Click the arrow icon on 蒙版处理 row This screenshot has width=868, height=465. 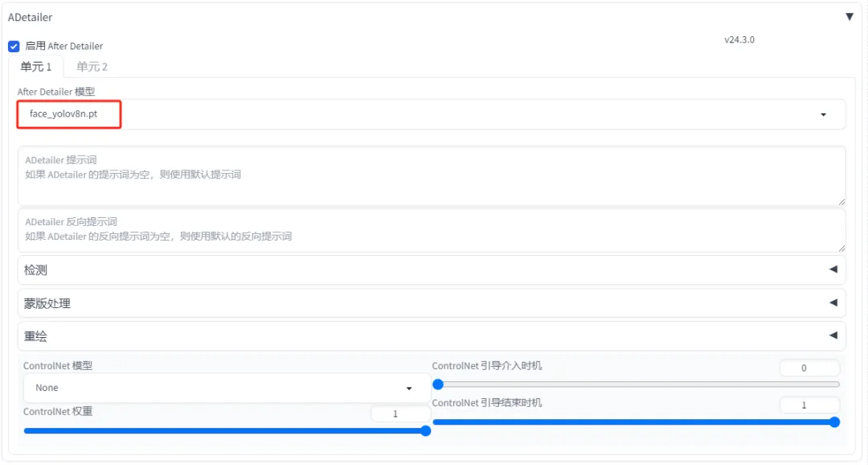click(833, 302)
